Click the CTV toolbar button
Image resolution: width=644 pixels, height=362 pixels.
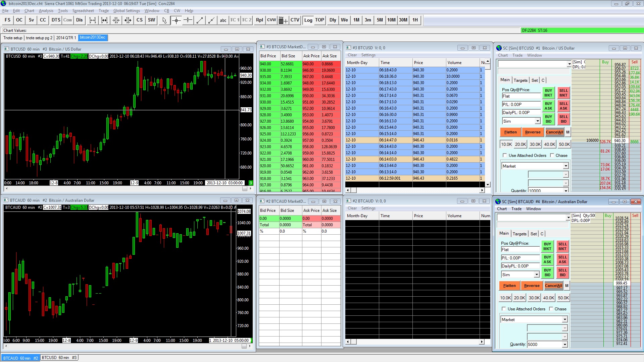coord(295,20)
